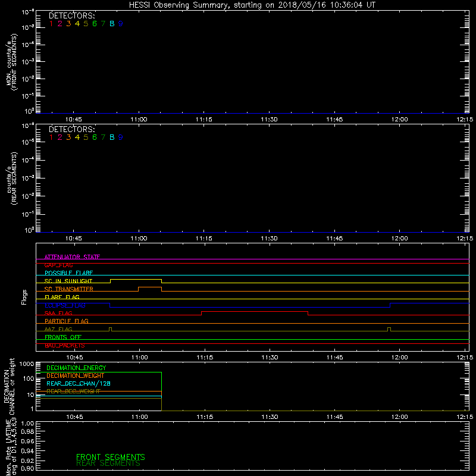Click the 11:00 tick label under the front segments plot
This screenshot has width=476, height=476.
pos(139,120)
